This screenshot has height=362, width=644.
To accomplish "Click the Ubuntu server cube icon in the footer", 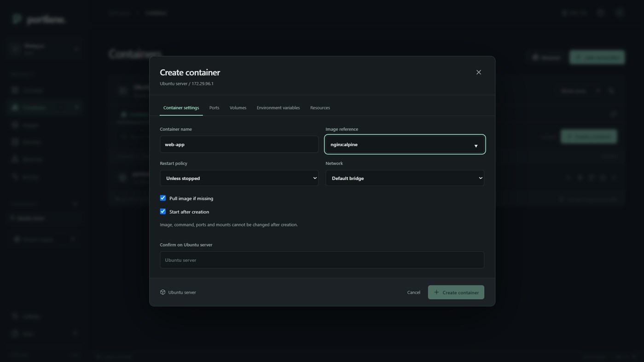I will pos(162,292).
